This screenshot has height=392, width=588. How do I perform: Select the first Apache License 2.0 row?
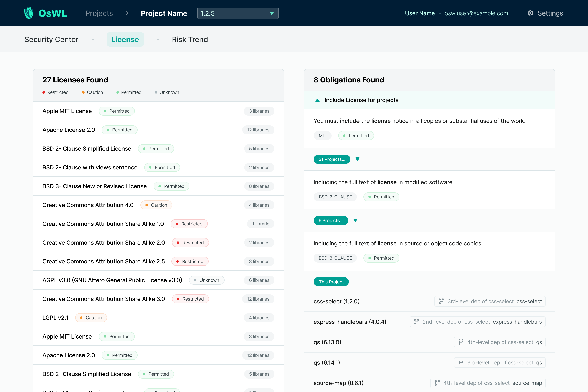coord(158,130)
